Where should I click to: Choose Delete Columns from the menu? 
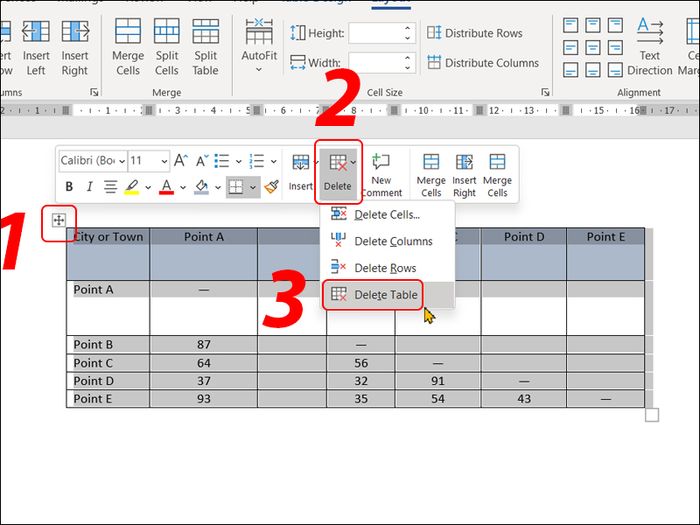388,242
